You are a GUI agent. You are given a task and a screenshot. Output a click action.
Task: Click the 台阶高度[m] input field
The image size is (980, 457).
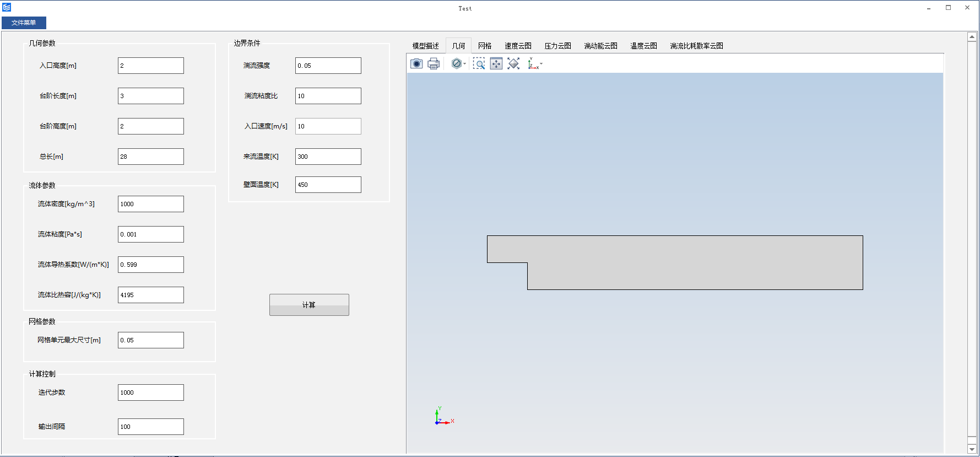(x=151, y=126)
